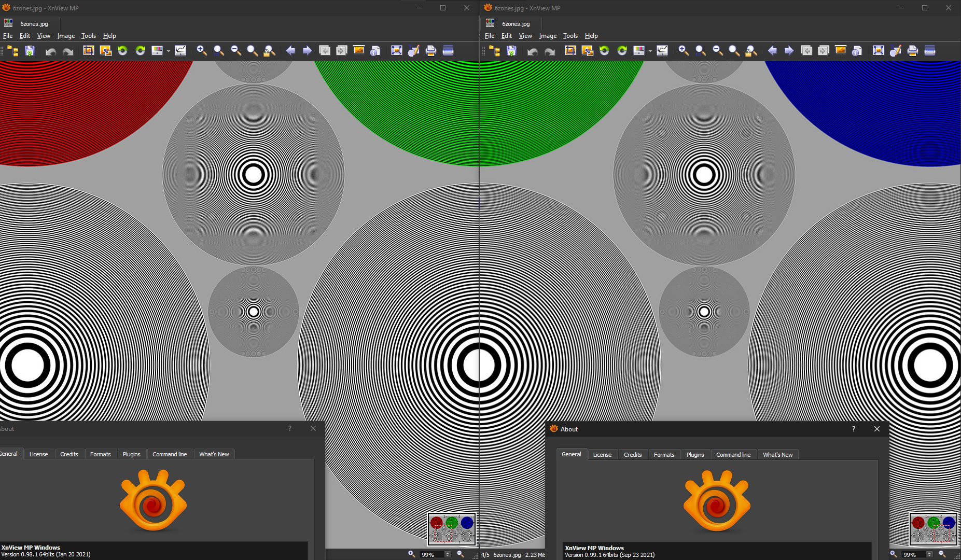Open adjust colors dropdown arrow in right toolbar
961x560 pixels.
click(650, 51)
